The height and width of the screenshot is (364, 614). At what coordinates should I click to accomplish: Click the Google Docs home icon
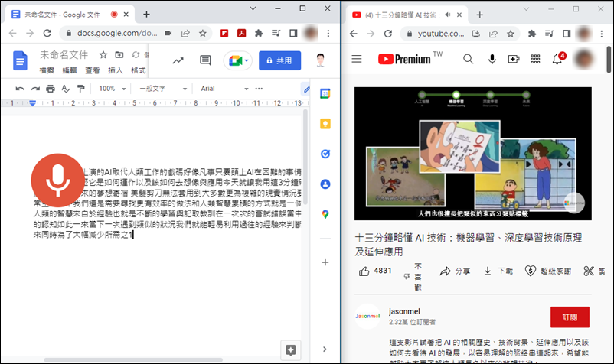coord(20,60)
